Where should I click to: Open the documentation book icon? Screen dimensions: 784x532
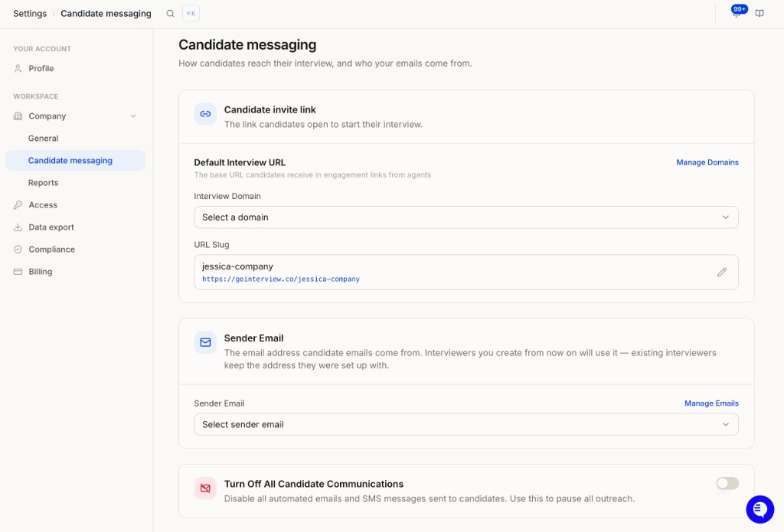(759, 14)
